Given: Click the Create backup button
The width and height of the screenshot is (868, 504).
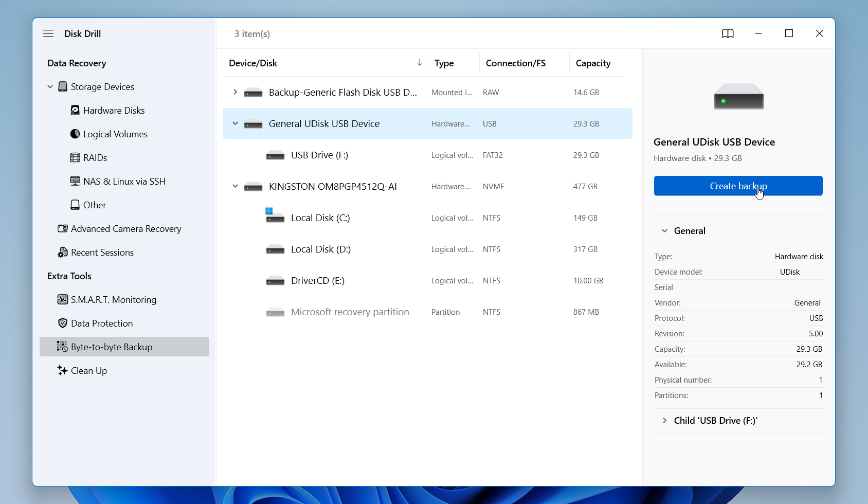Looking at the screenshot, I should pyautogui.click(x=738, y=186).
